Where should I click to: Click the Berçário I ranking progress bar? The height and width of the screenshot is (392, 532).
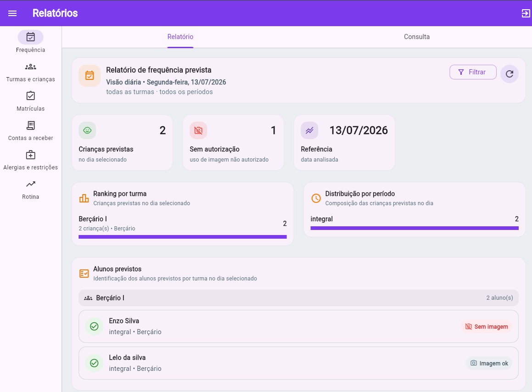coord(183,237)
